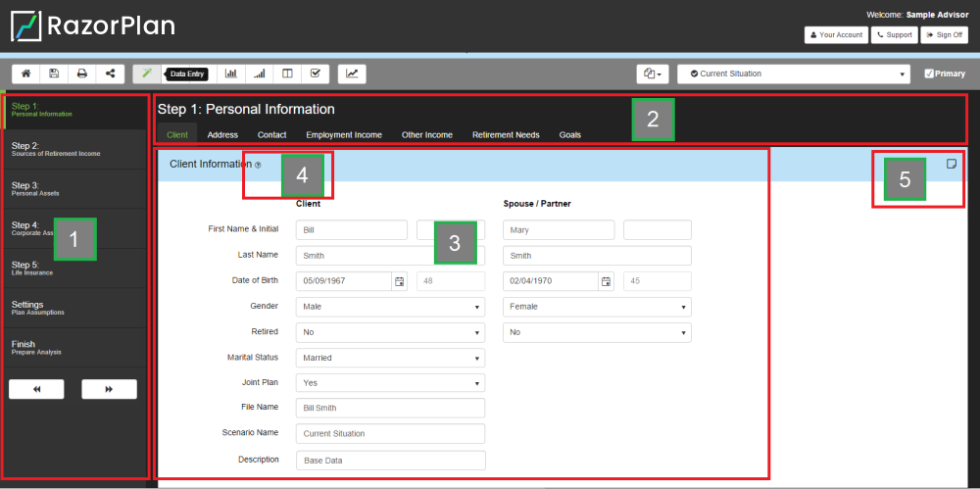This screenshot has width=980, height=489.
Task: Click the Your Account button
Action: 836,34
